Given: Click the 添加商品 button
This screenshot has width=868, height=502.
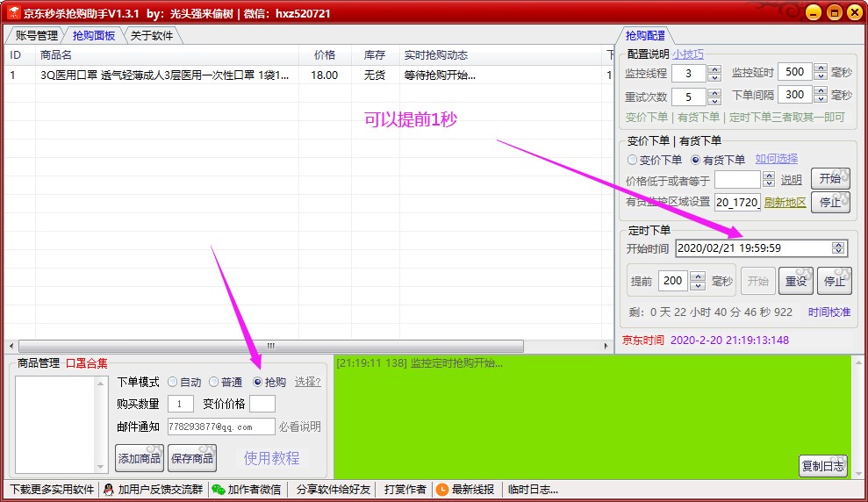Looking at the screenshot, I should point(140,458).
